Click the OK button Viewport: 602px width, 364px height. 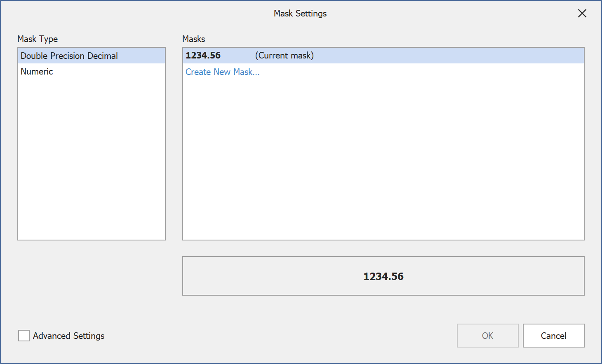coord(488,336)
